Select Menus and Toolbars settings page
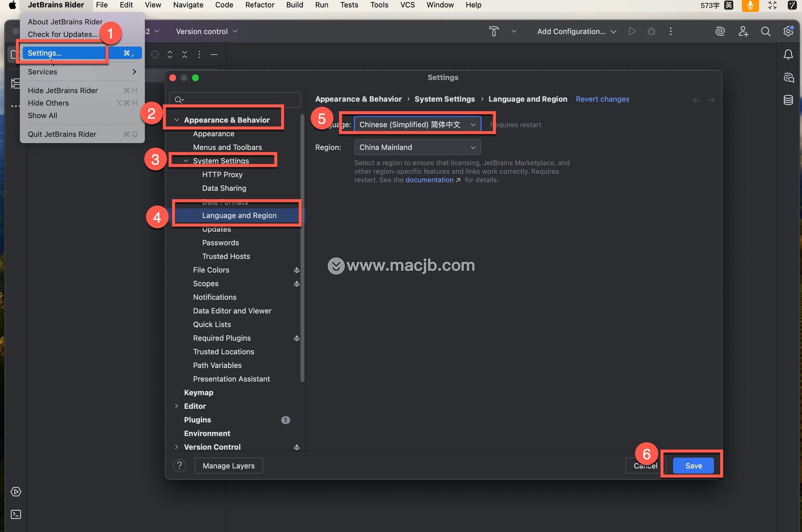Image resolution: width=802 pixels, height=532 pixels. [x=227, y=147]
